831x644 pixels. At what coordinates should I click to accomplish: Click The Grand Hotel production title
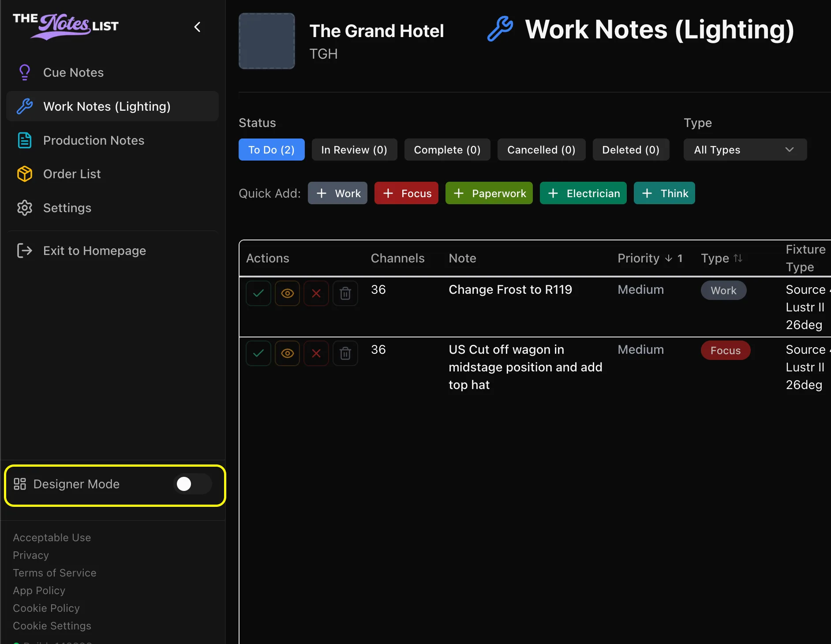coord(377,31)
